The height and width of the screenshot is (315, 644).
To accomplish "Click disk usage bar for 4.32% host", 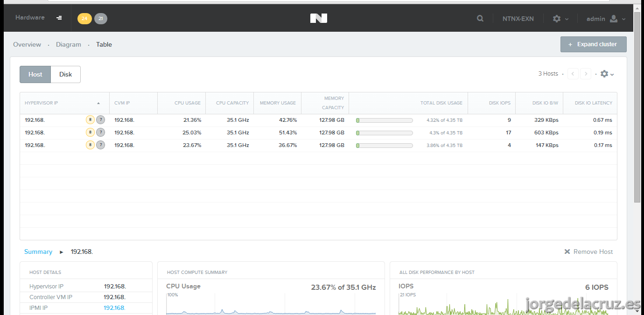I will tap(385, 120).
